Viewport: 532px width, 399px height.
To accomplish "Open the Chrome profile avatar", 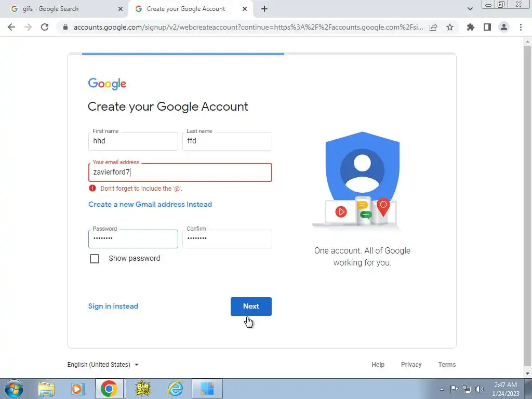I will pyautogui.click(x=504, y=27).
